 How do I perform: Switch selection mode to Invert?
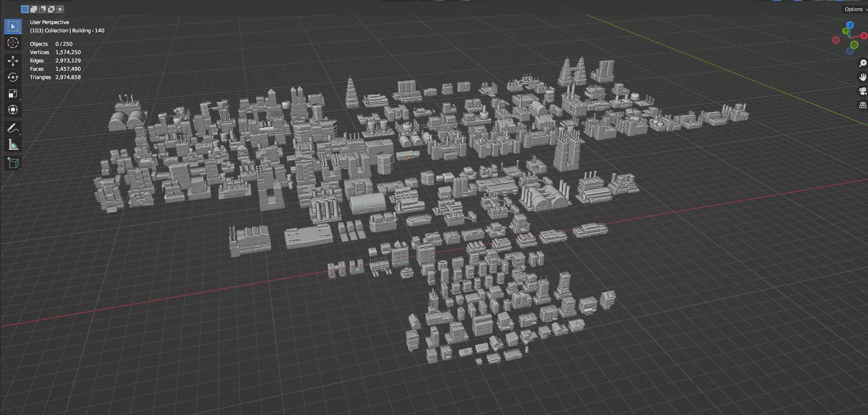[51, 9]
